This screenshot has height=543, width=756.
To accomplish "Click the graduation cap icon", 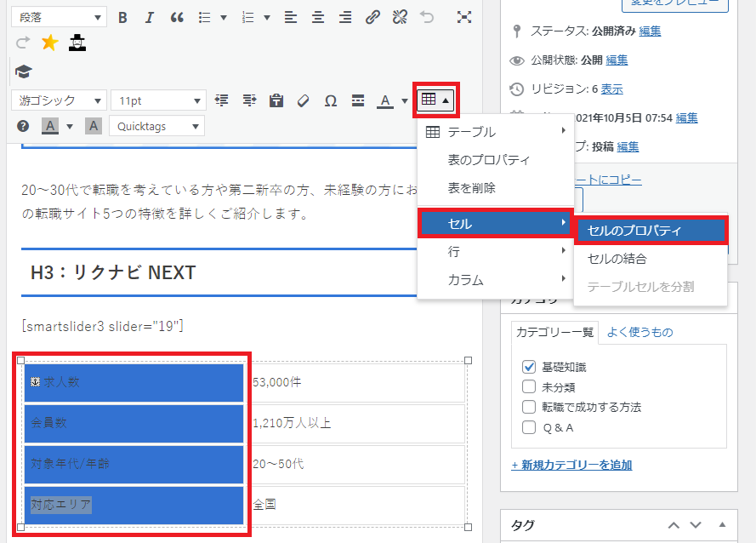I will (23, 71).
